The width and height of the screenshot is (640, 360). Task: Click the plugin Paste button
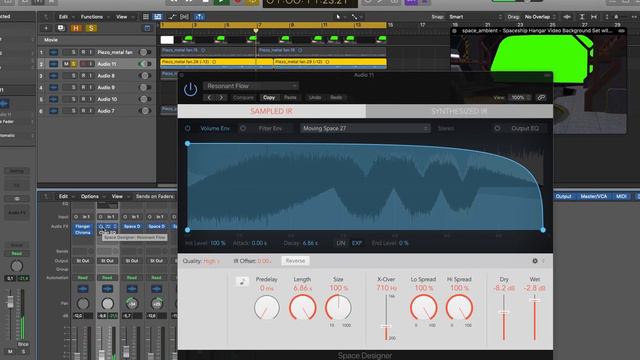(x=290, y=98)
